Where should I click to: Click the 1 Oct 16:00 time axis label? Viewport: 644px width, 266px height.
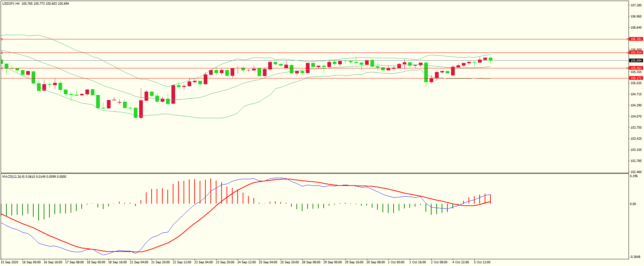pyautogui.click(x=417, y=262)
